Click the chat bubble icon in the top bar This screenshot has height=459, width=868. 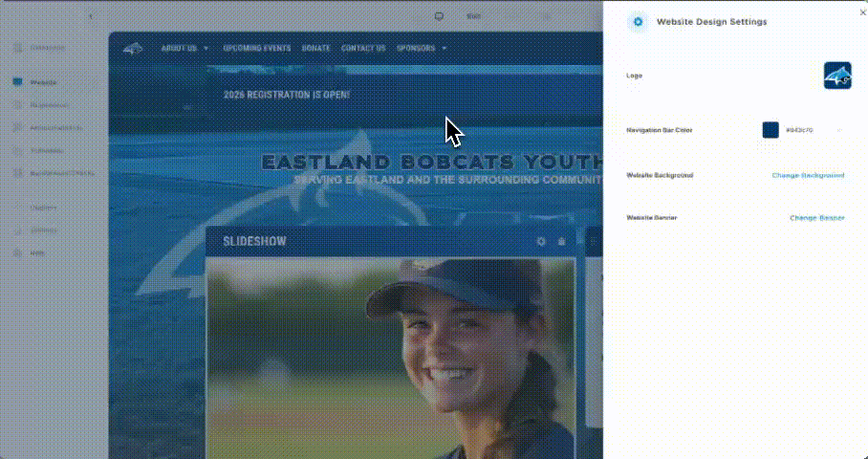(439, 16)
